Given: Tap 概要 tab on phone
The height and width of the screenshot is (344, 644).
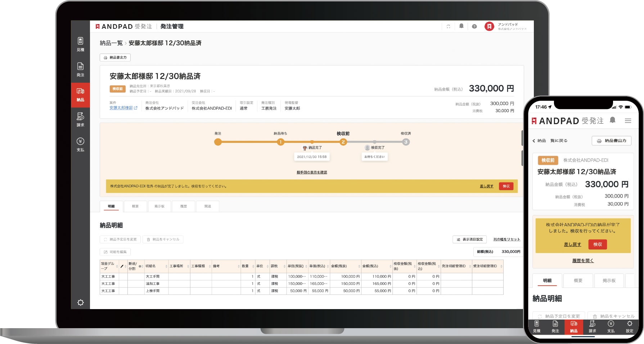Looking at the screenshot, I should point(578,281).
